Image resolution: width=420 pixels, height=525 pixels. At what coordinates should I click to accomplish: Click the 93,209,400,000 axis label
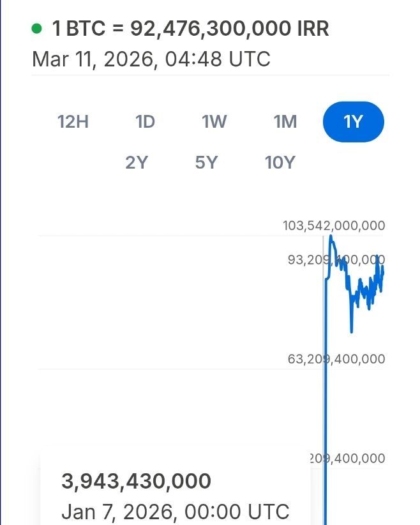pyautogui.click(x=334, y=260)
